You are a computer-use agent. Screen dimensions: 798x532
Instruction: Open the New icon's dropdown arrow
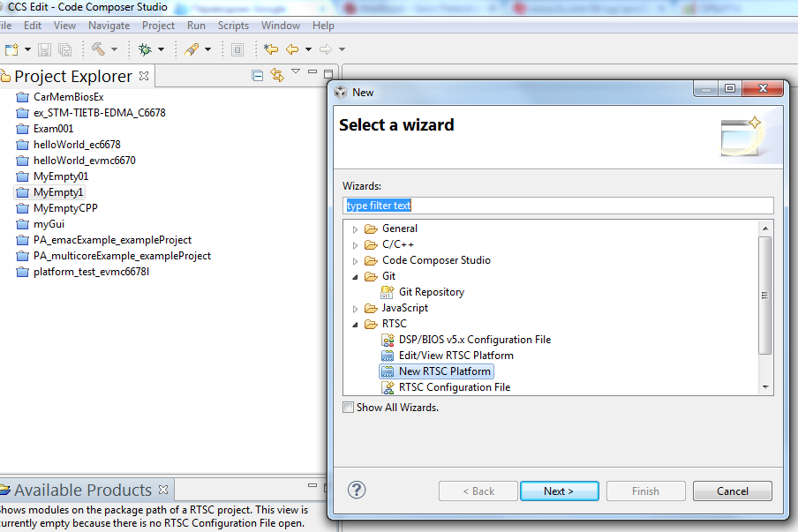pyautogui.click(x=27, y=49)
